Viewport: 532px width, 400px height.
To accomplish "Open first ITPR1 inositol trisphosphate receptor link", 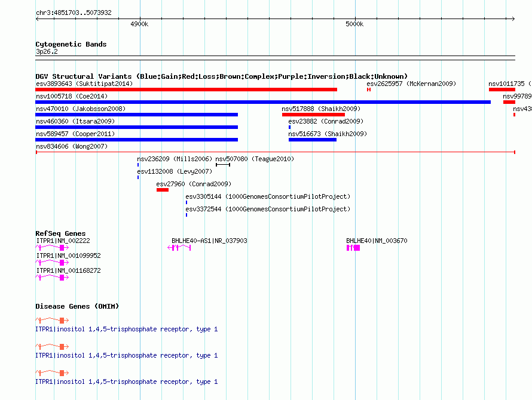I will point(127,330).
